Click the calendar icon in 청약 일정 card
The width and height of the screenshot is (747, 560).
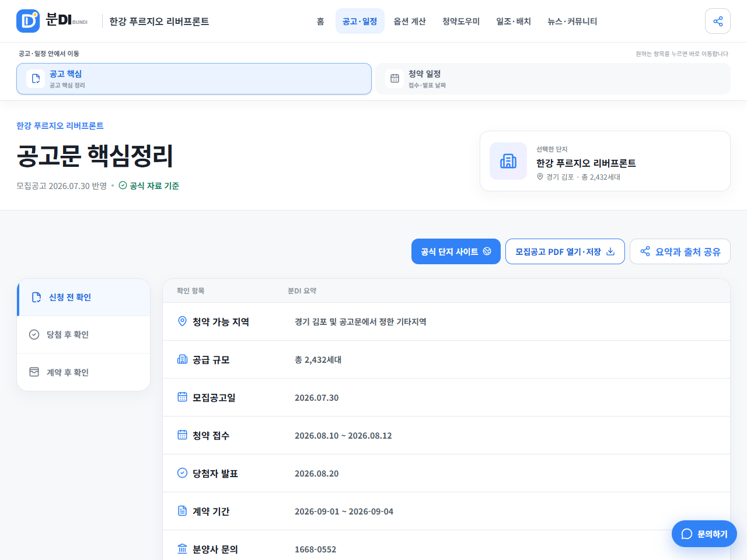[395, 79]
